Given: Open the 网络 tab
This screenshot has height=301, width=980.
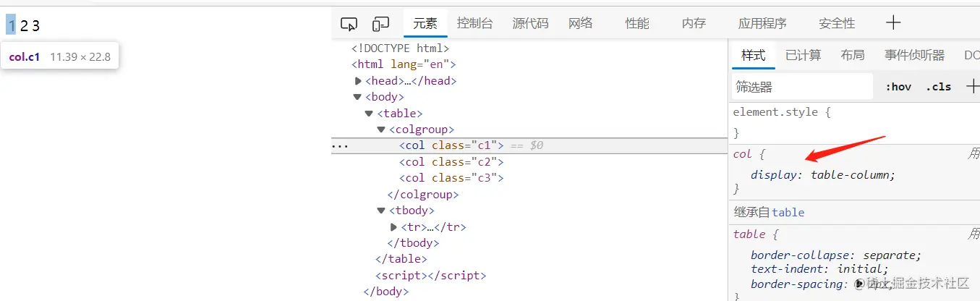Looking at the screenshot, I should [x=580, y=23].
